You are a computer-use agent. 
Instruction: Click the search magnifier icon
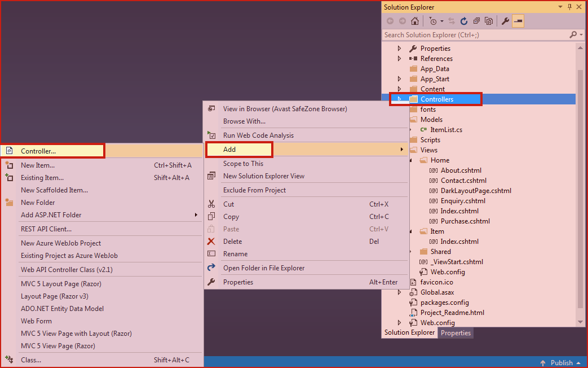[573, 34]
